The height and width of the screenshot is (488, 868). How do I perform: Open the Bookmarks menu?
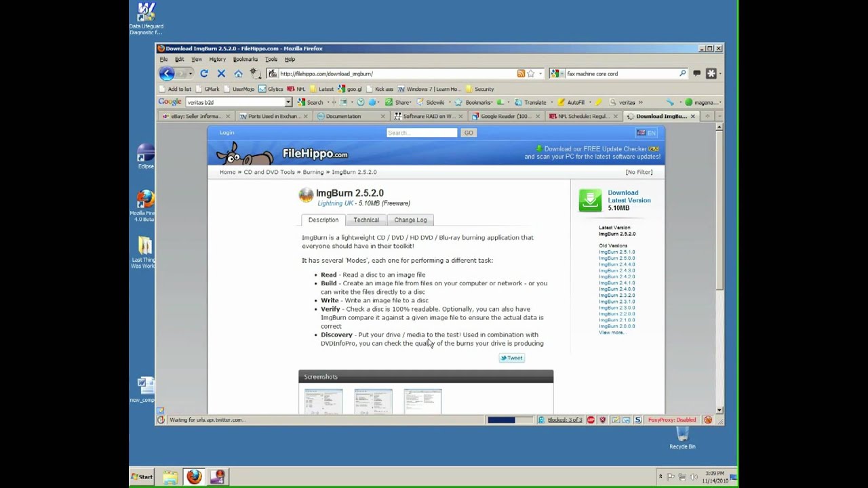click(245, 59)
